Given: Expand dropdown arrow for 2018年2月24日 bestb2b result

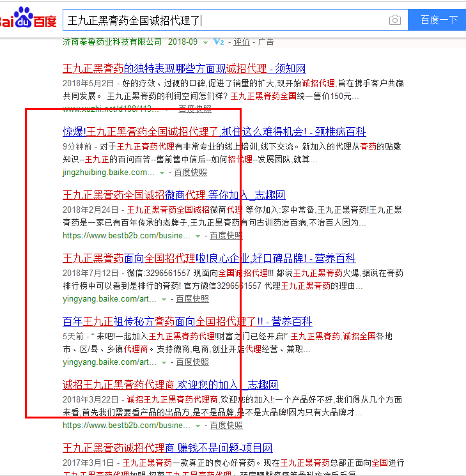Looking at the screenshot, I should click(198, 236).
